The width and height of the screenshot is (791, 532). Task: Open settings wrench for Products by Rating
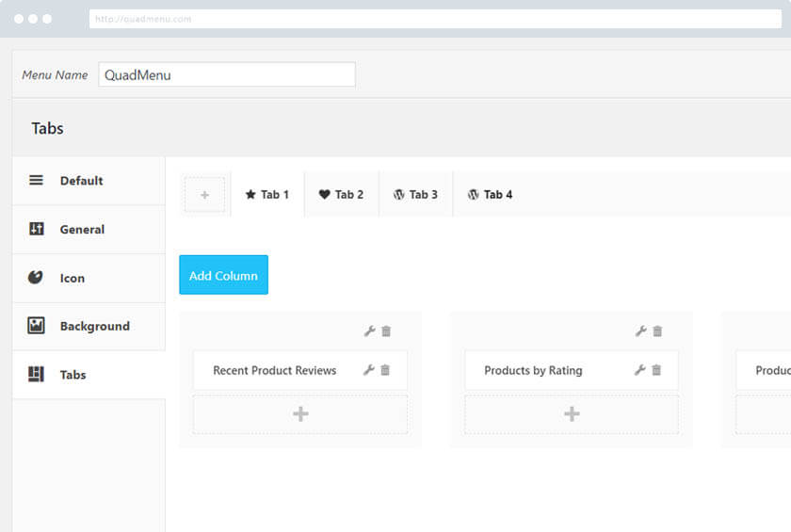pos(640,370)
